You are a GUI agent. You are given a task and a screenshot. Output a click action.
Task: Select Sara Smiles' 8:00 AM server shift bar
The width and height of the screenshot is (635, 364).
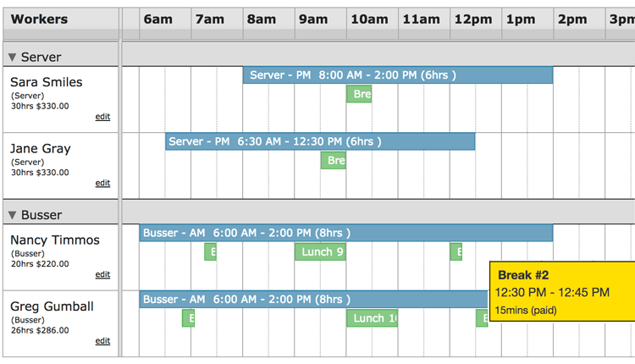click(398, 75)
